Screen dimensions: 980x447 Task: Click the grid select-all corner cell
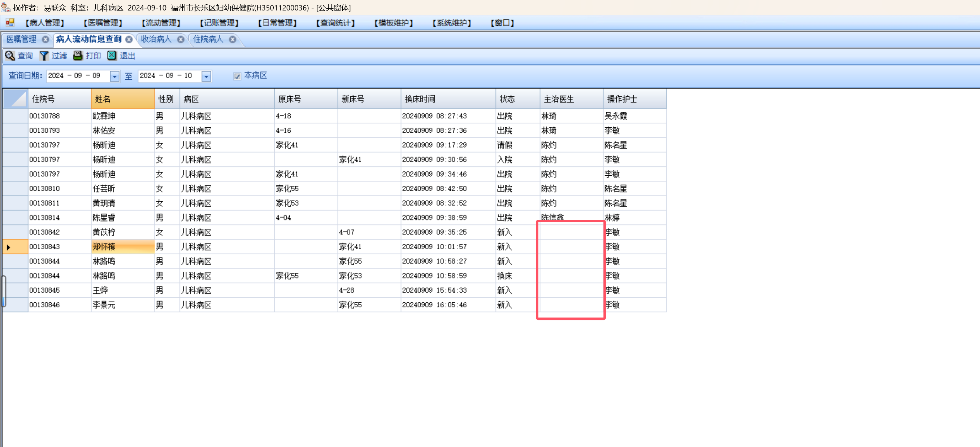click(x=16, y=99)
